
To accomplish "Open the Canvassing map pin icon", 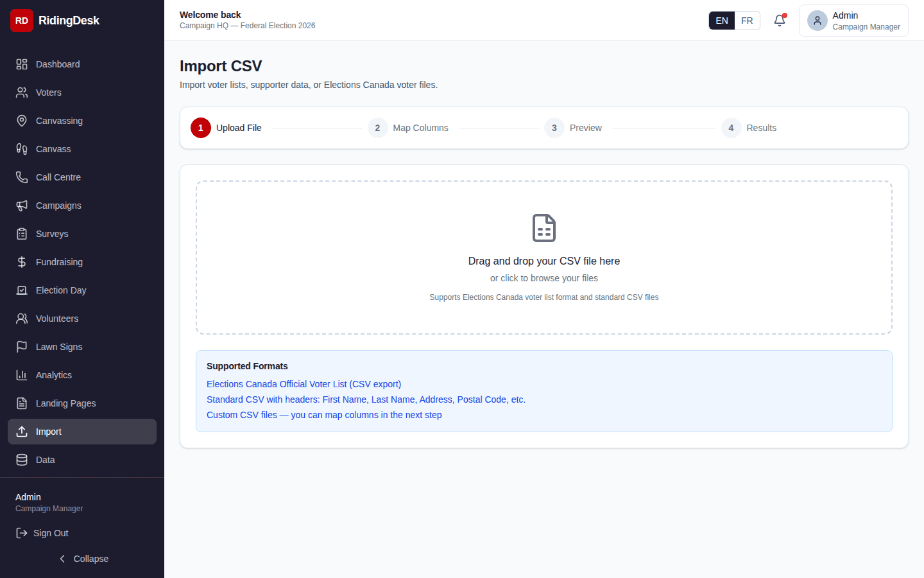I will (x=21, y=121).
